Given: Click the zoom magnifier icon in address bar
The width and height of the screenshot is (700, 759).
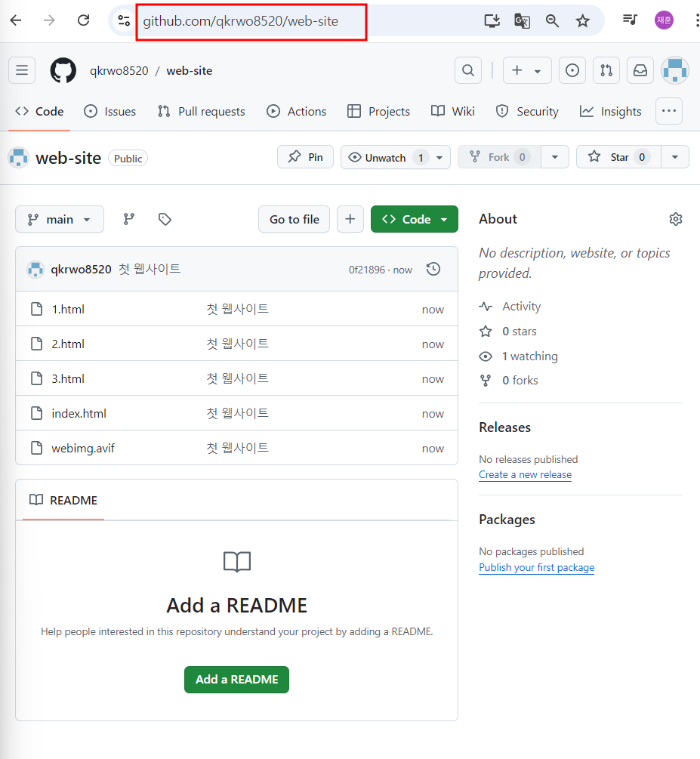Looking at the screenshot, I should [552, 20].
